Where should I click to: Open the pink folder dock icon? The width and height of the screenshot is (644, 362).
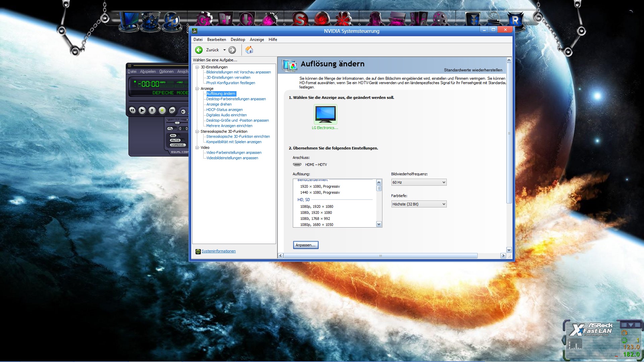(x=398, y=19)
